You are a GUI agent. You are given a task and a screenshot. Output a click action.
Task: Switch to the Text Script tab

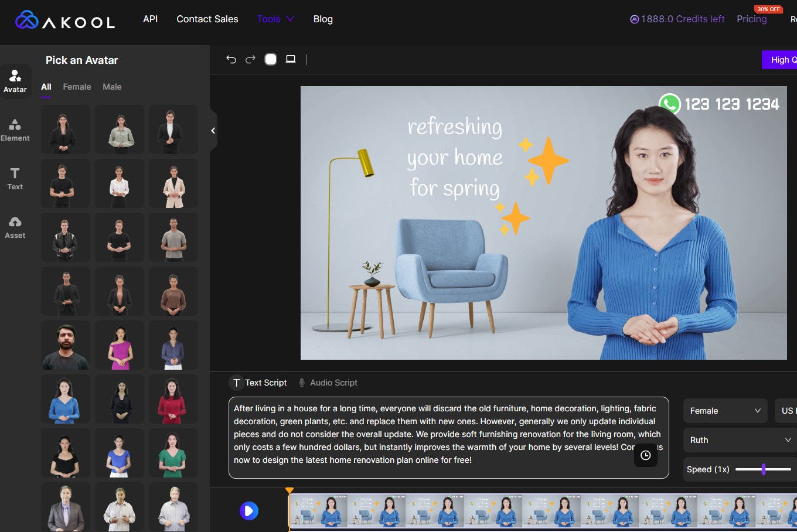[258, 383]
